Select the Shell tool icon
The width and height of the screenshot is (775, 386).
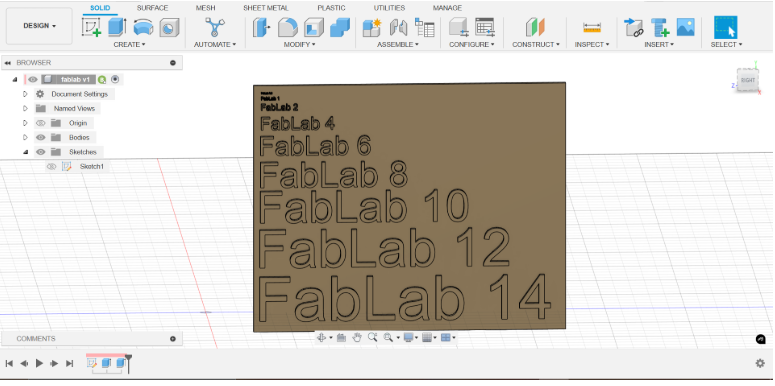[x=313, y=27]
